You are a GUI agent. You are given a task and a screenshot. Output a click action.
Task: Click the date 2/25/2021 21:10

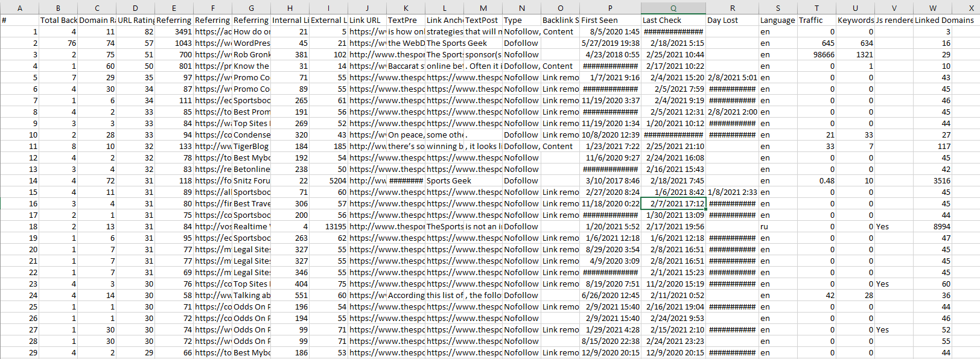[x=673, y=146]
